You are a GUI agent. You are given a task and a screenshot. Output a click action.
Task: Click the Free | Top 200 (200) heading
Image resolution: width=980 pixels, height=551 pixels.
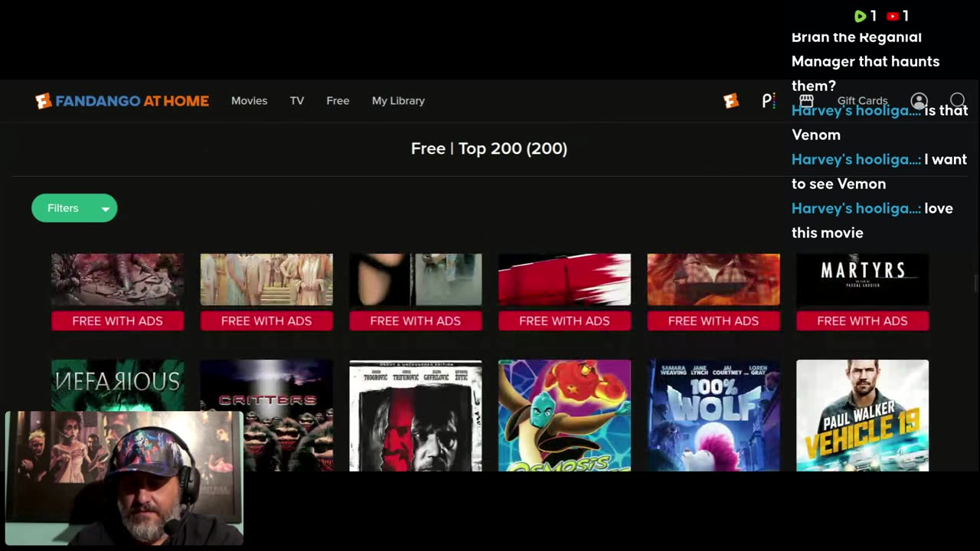click(489, 148)
